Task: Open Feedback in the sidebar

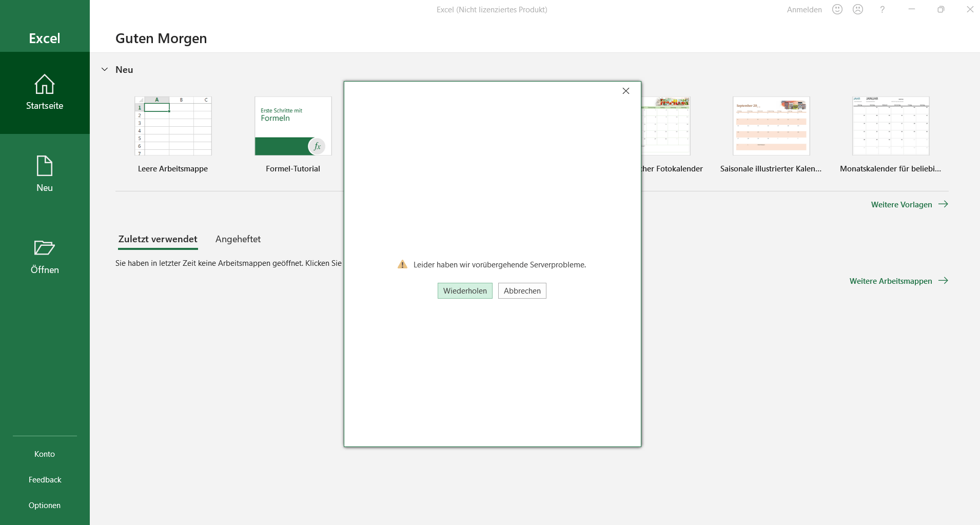Action: 45,480
